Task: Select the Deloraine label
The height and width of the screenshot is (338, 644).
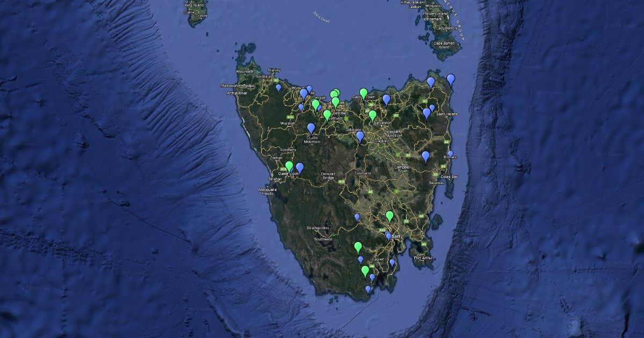Action: tap(353, 129)
